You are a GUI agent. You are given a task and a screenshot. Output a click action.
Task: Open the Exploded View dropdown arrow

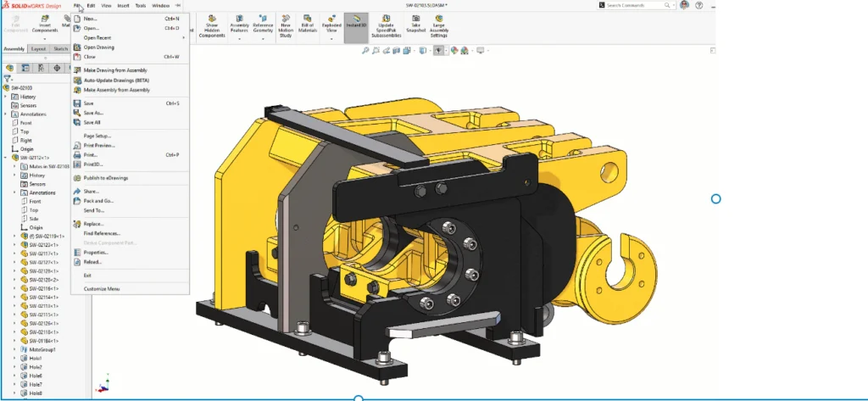click(x=332, y=38)
